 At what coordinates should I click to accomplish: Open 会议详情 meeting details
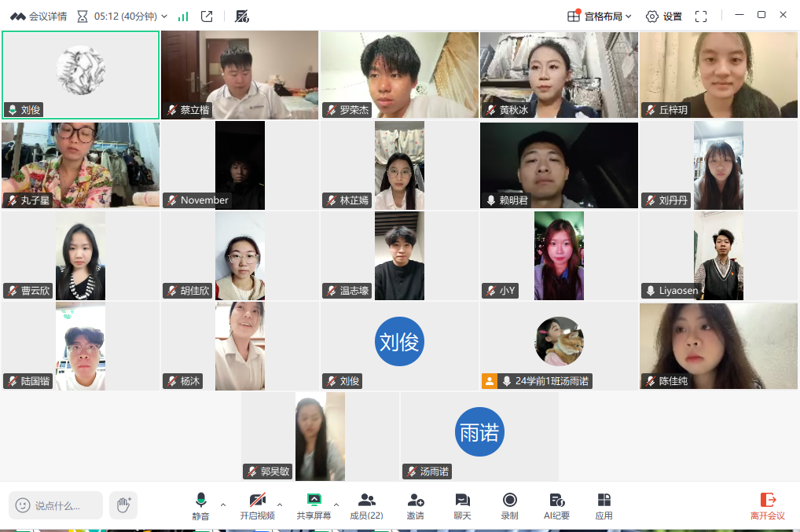coord(39,17)
